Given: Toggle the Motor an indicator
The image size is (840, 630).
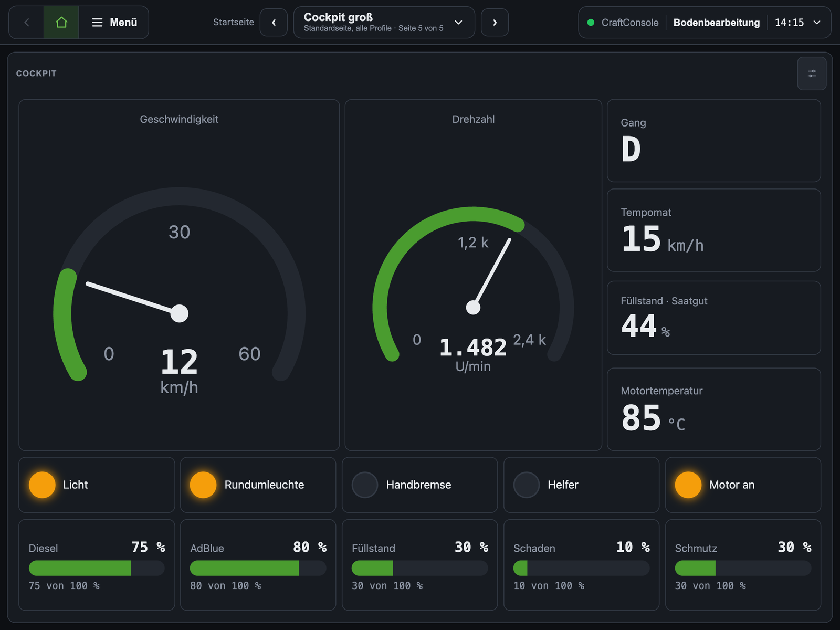Looking at the screenshot, I should (x=743, y=485).
